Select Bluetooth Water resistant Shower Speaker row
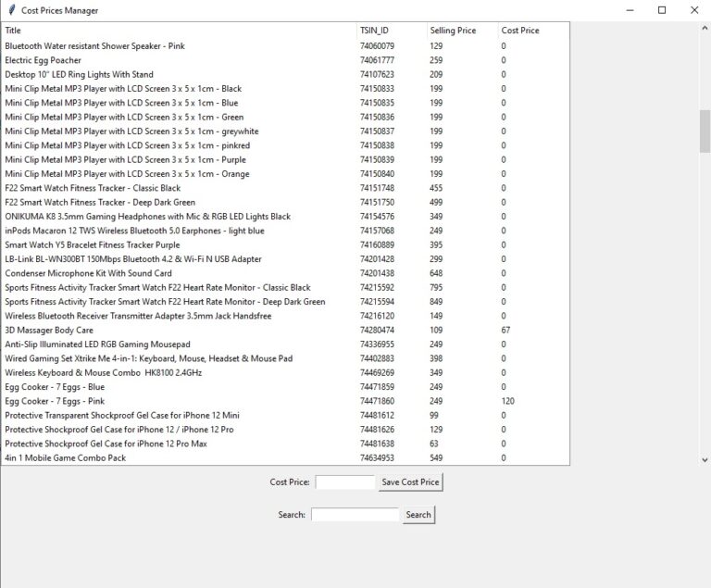This screenshot has width=711, height=588. click(x=285, y=45)
